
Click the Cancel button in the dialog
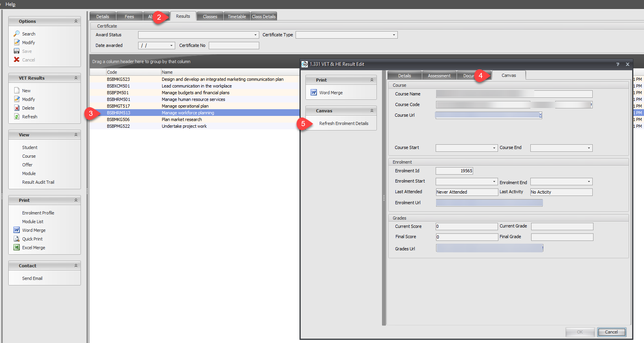pyautogui.click(x=611, y=332)
